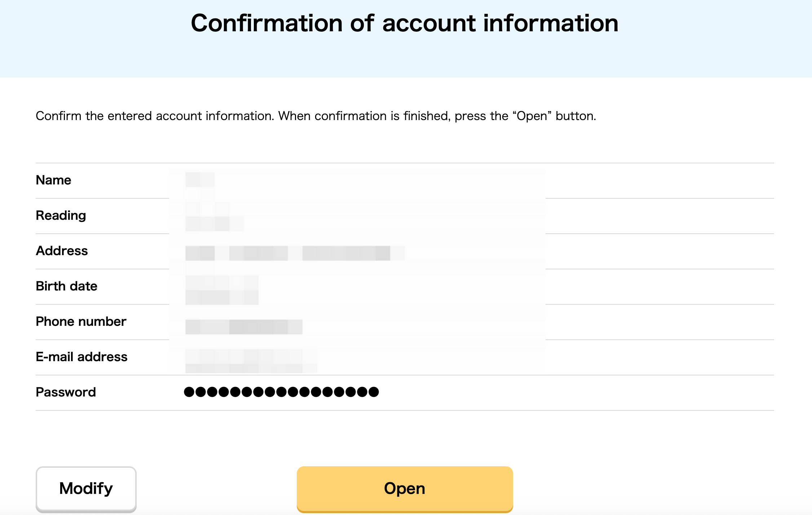The image size is (812, 515).
Task: Click the word account in the page heading
Action: point(429,23)
